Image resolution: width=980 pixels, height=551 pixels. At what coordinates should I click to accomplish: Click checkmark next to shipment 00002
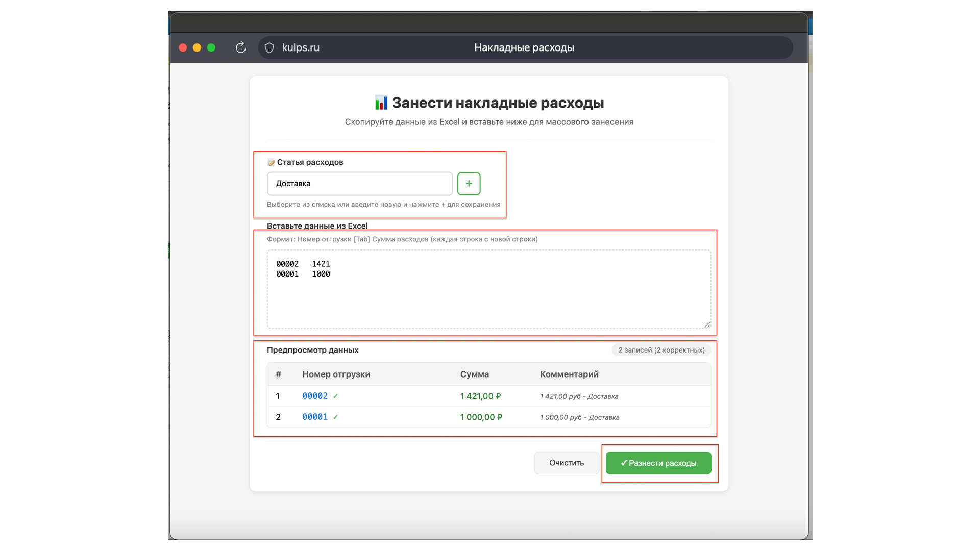coord(335,396)
